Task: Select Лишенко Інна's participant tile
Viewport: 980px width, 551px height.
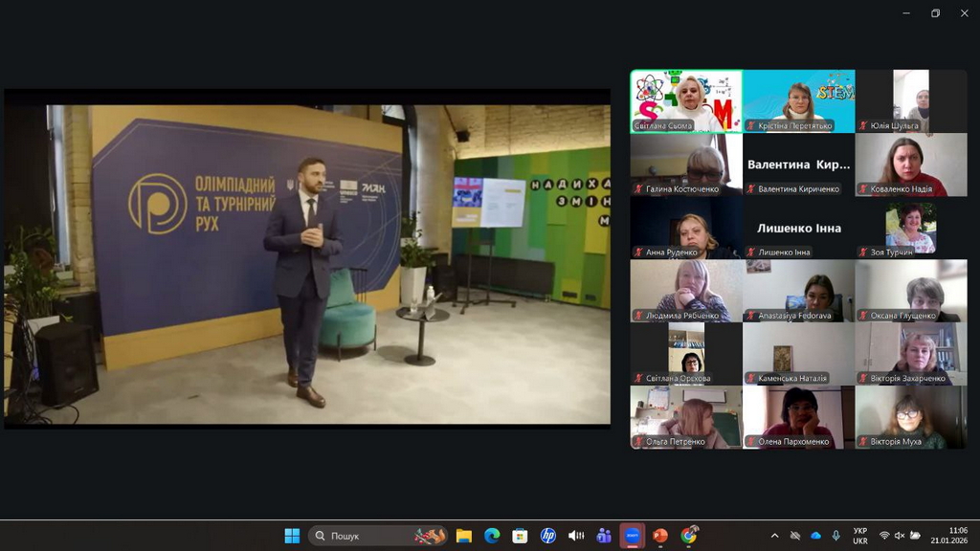Action: tap(798, 228)
